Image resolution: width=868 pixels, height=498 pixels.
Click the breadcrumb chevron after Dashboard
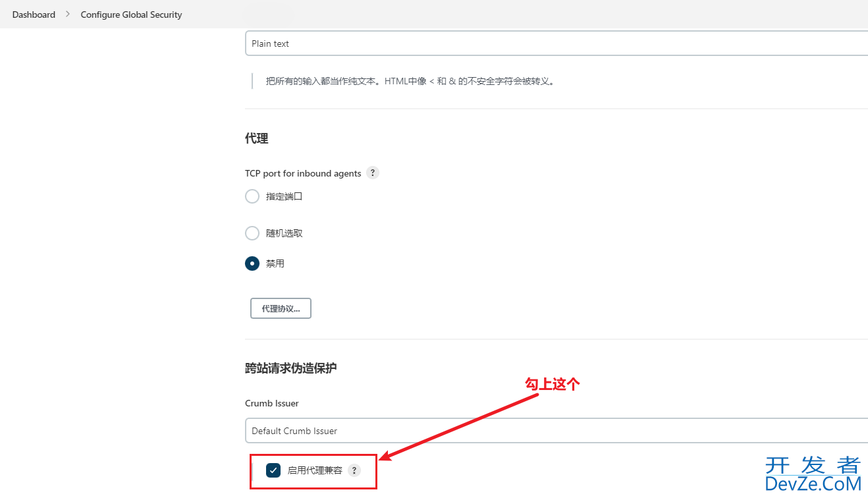coord(68,14)
